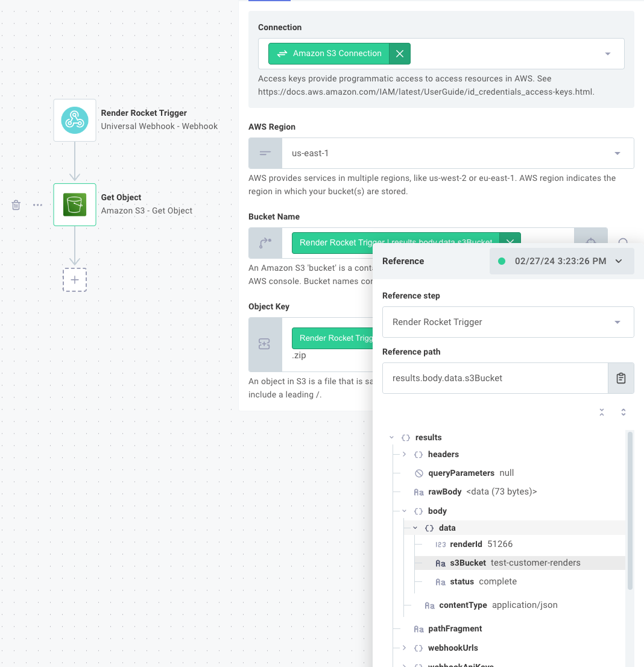Image resolution: width=644 pixels, height=667 pixels.
Task: Click the results.body.data.s3Bucket reference path field
Action: pyautogui.click(x=494, y=378)
